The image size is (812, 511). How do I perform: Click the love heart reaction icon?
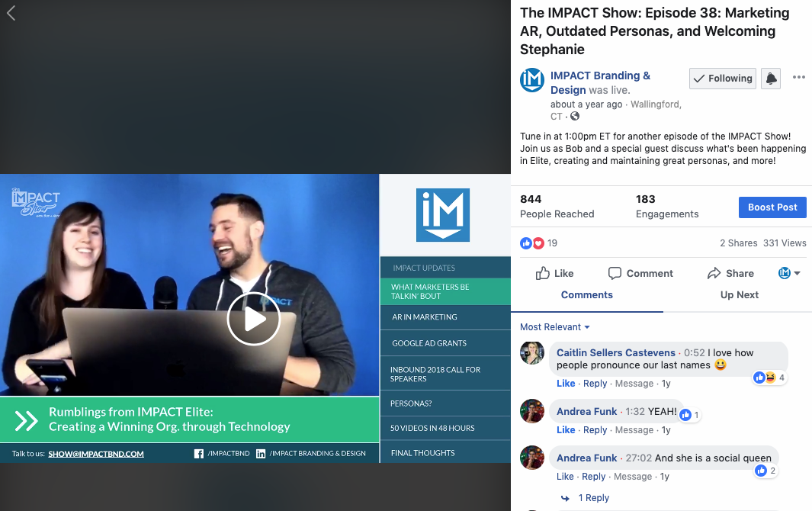(538, 243)
